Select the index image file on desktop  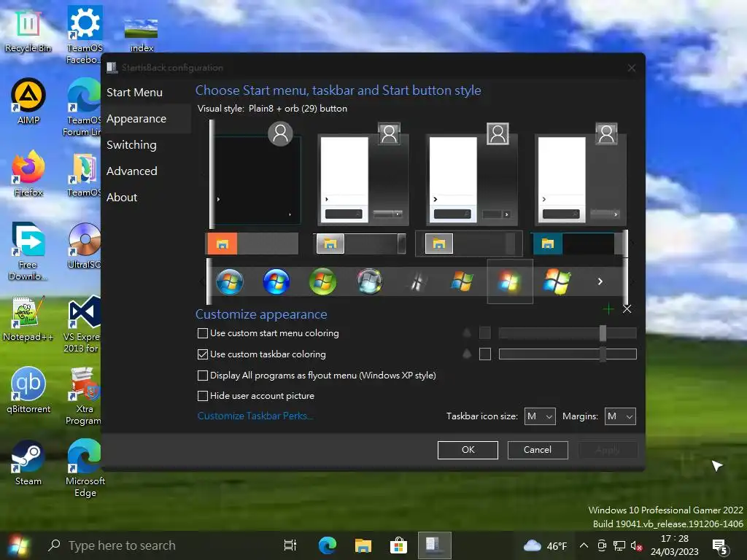click(142, 34)
